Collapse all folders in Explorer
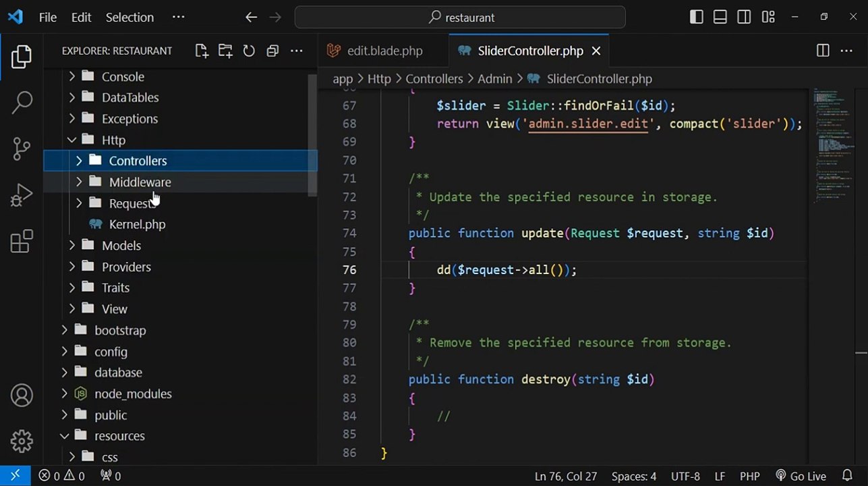Image resolution: width=868 pixels, height=486 pixels. [x=272, y=51]
